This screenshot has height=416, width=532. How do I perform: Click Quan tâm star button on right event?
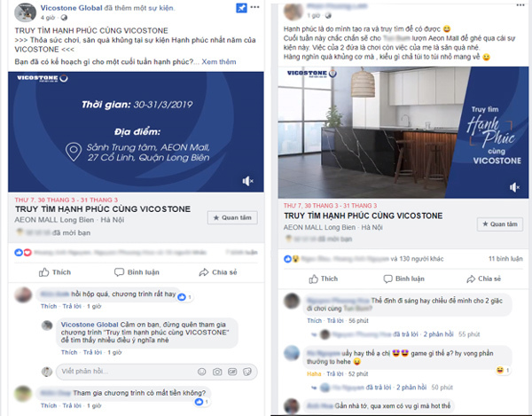pos(500,224)
